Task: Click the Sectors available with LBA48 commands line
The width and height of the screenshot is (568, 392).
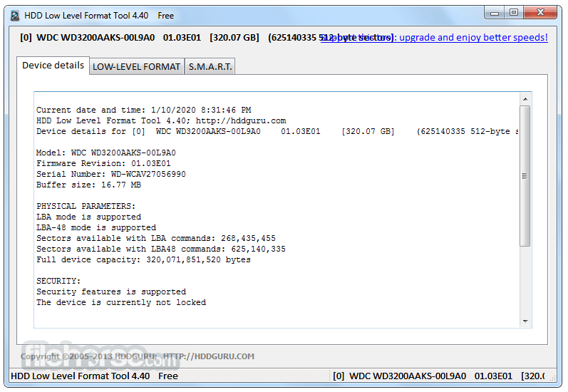Action: pyautogui.click(x=161, y=249)
